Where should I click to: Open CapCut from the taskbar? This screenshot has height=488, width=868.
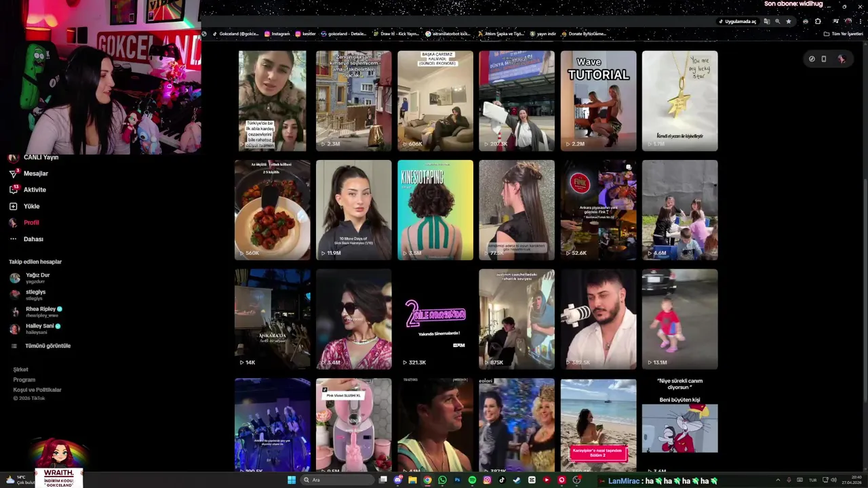coord(532,480)
